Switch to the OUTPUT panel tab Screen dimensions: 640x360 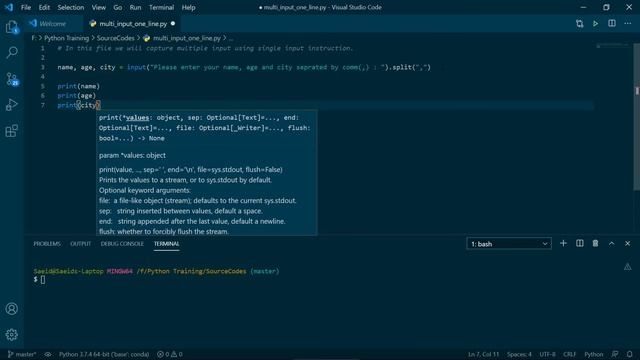point(80,244)
